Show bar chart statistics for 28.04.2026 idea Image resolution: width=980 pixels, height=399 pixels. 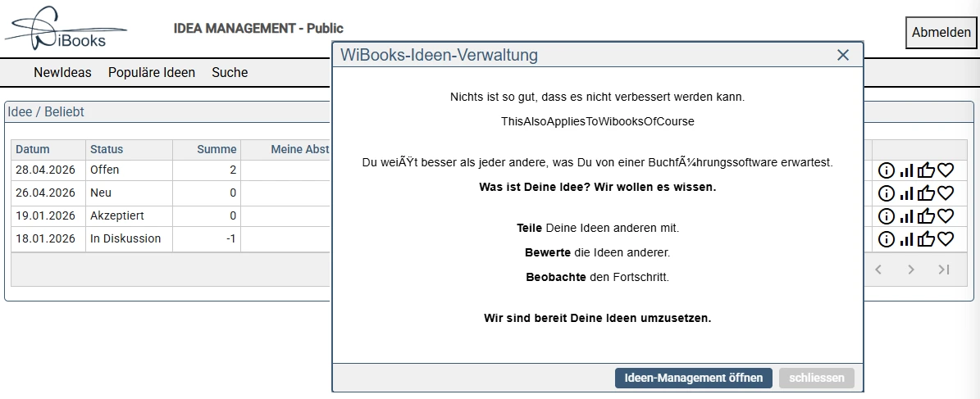point(906,170)
